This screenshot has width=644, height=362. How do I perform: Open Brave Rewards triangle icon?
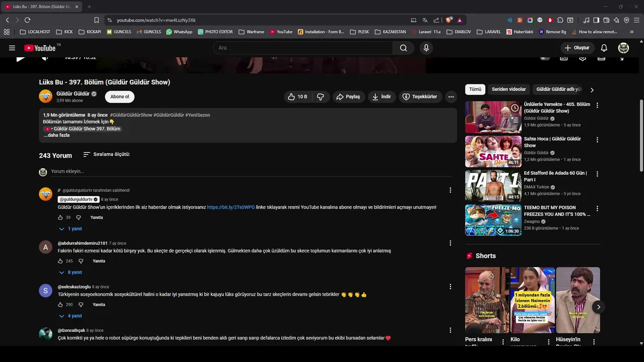tap(459, 20)
